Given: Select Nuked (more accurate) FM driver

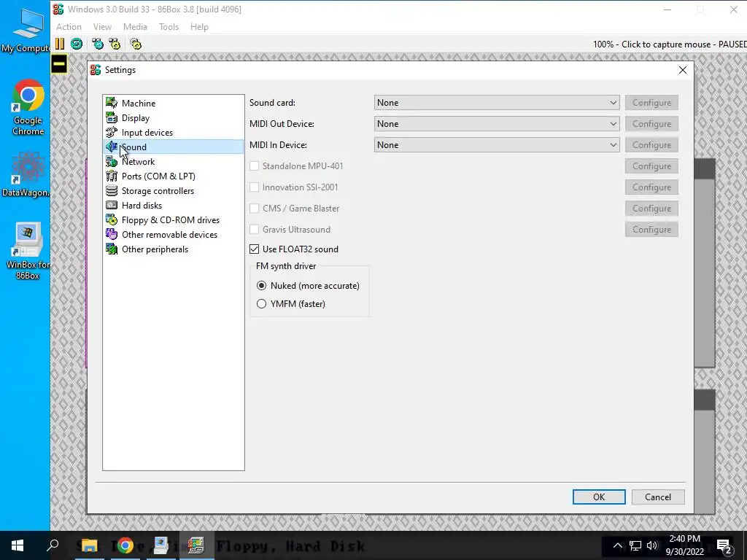Looking at the screenshot, I should point(262,286).
